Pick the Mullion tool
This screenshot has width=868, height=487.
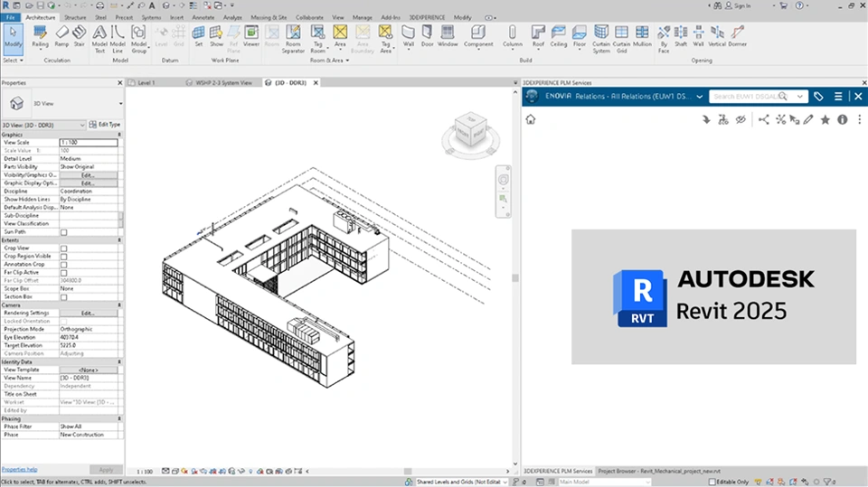tap(642, 36)
